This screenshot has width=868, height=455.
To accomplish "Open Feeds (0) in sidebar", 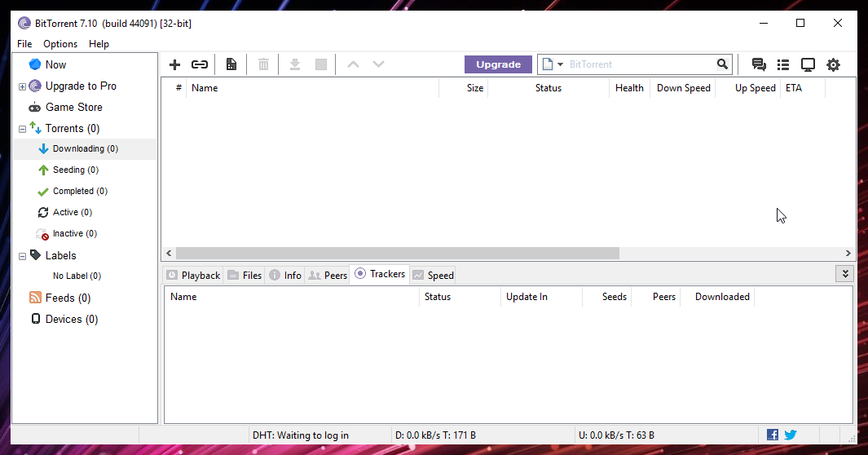I will [68, 298].
